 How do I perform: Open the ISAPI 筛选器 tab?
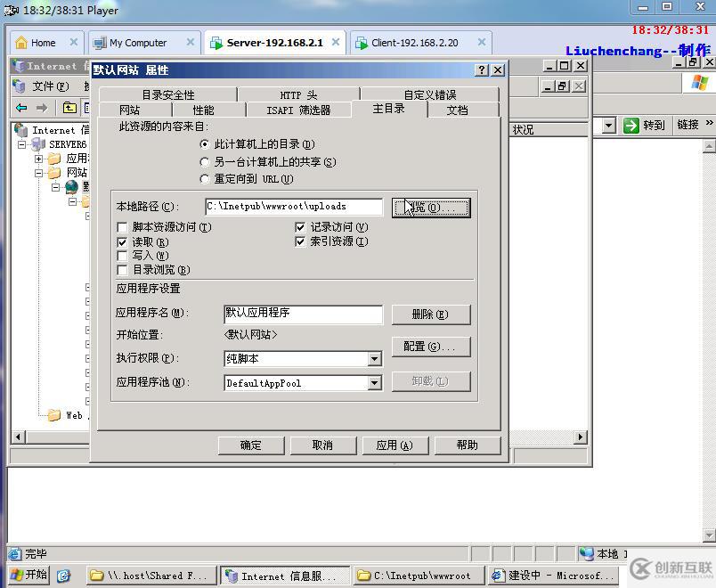tap(298, 110)
